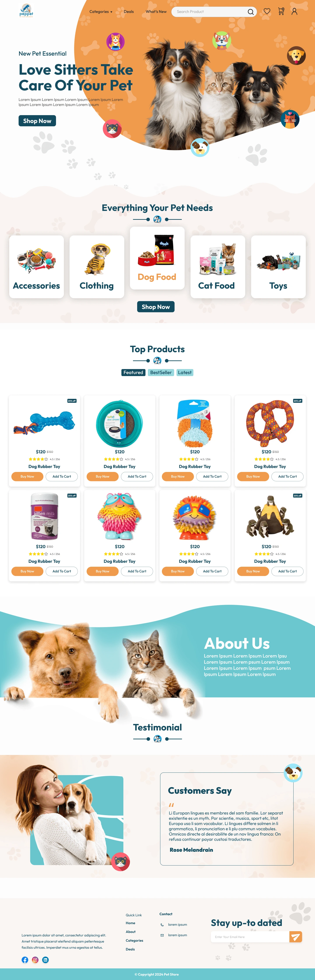Switch to the BestSeller tab
315x980 pixels.
coord(161,372)
